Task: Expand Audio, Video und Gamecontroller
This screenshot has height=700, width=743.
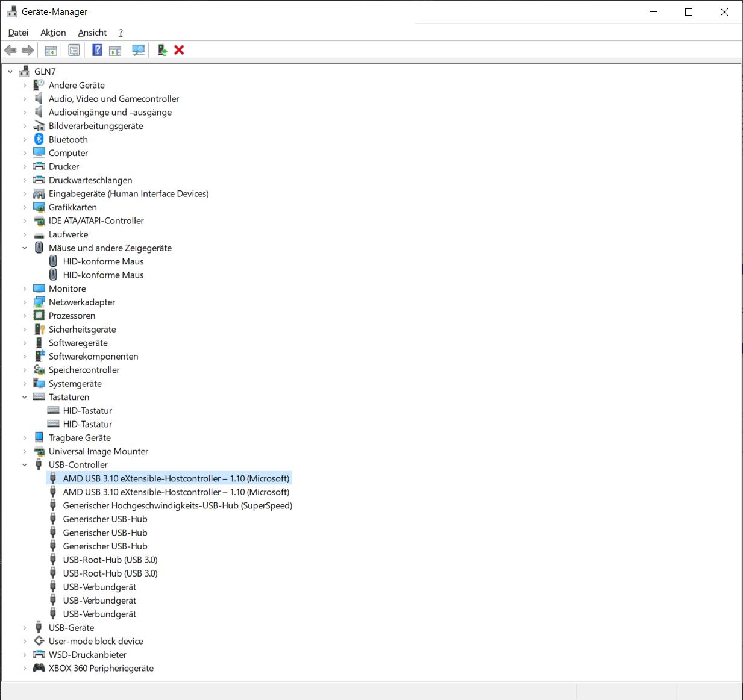Action: pos(25,99)
